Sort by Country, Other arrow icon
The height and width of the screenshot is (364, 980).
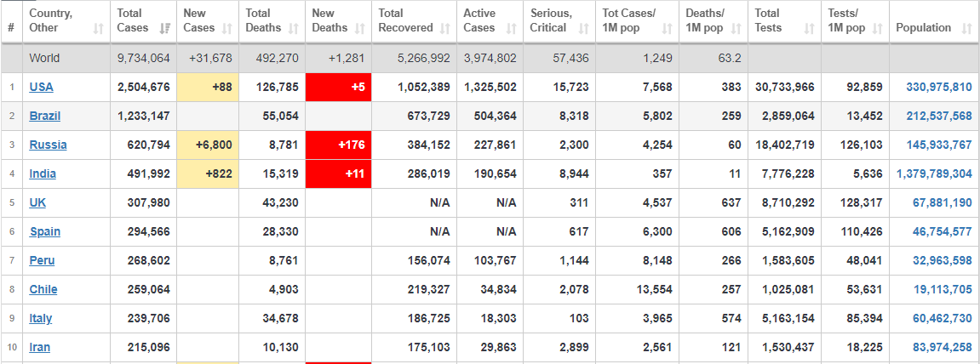[98, 28]
